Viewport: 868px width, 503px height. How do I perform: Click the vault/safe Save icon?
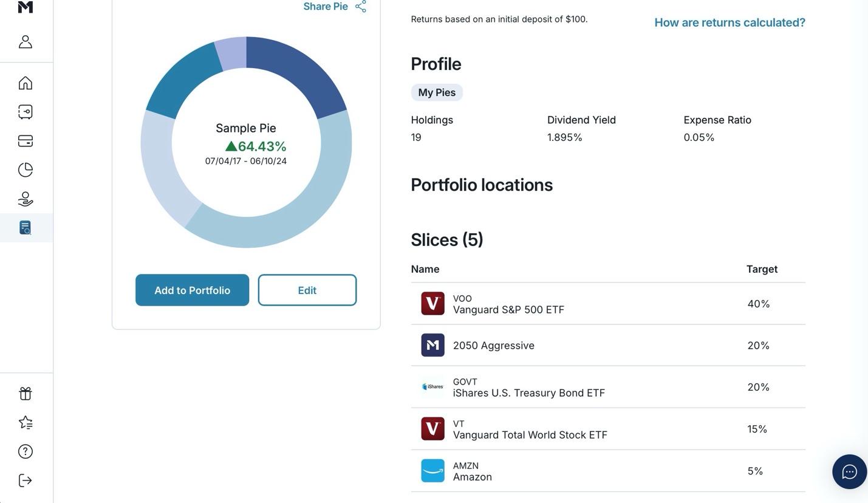pyautogui.click(x=26, y=112)
